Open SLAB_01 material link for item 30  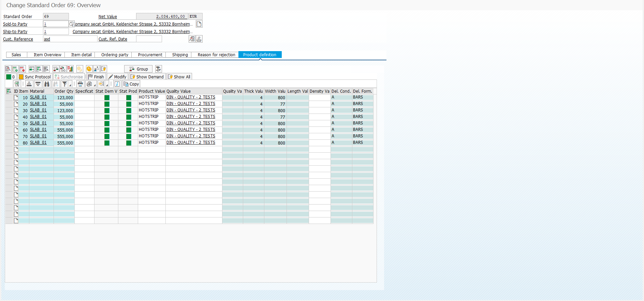click(x=38, y=110)
